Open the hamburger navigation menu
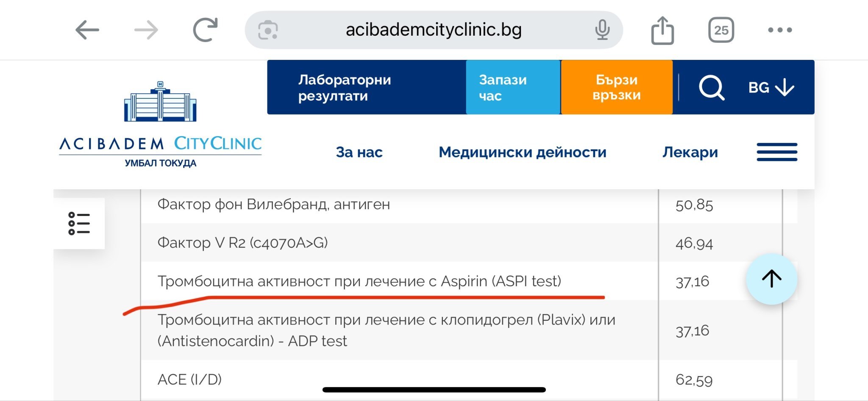Viewport: 868px width, 401px height. click(777, 152)
